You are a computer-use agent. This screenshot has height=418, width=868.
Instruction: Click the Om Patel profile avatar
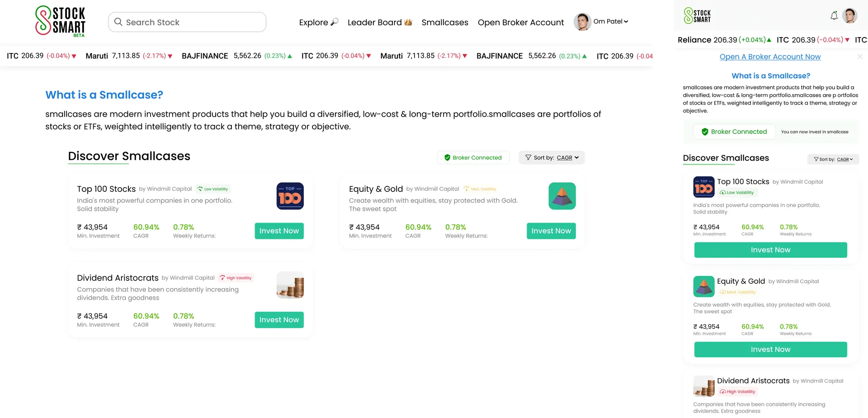(582, 22)
